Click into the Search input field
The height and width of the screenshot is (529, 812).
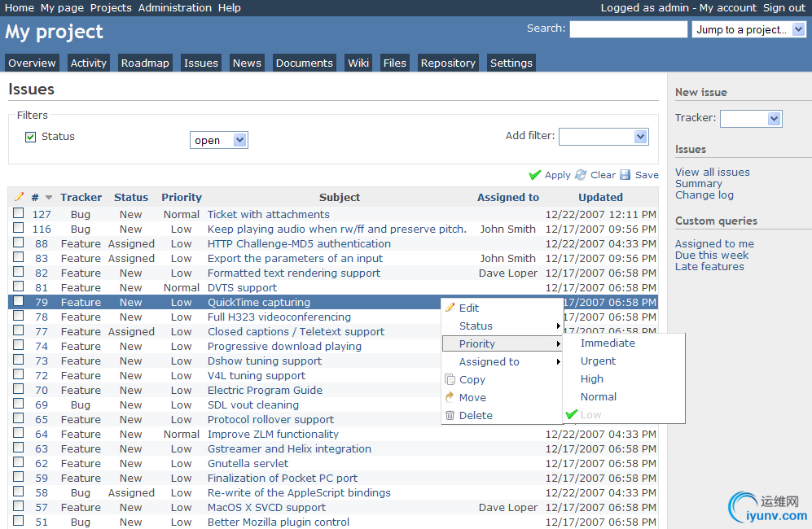point(628,29)
